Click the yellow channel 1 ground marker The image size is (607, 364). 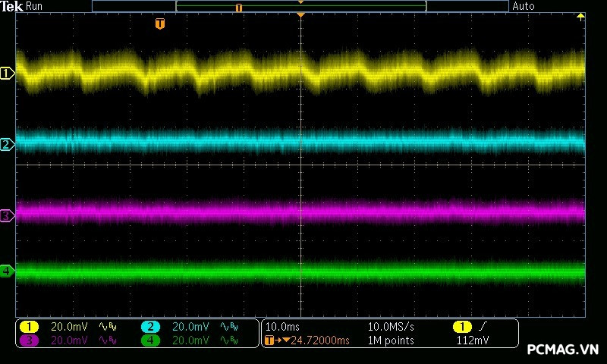[7, 74]
